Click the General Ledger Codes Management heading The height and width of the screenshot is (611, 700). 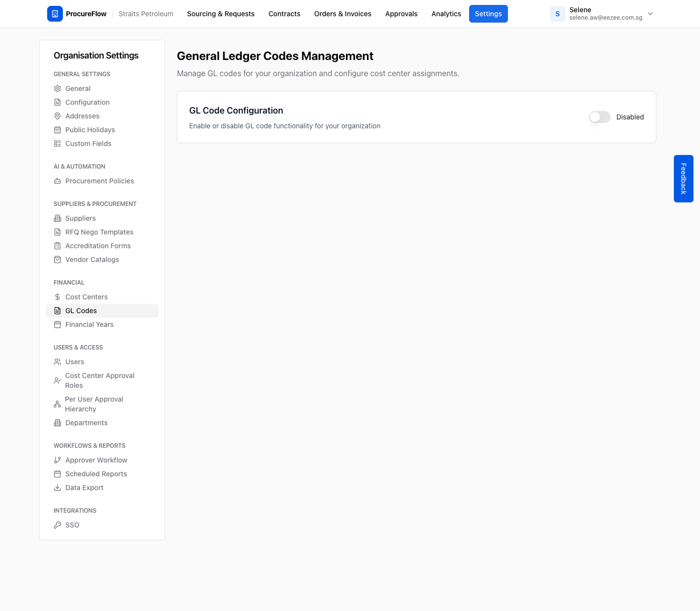(x=275, y=56)
